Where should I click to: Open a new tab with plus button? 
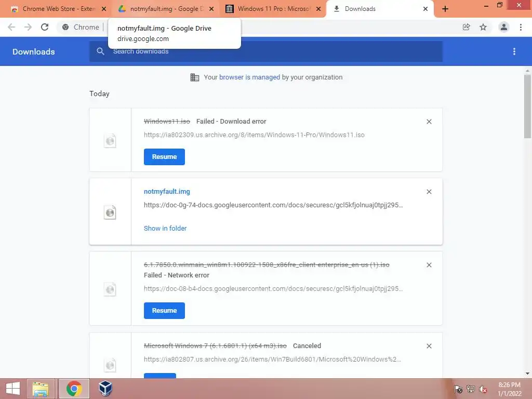click(445, 9)
